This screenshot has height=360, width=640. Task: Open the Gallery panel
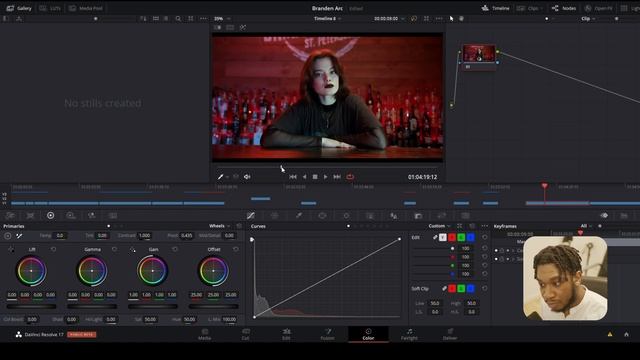(x=19, y=8)
